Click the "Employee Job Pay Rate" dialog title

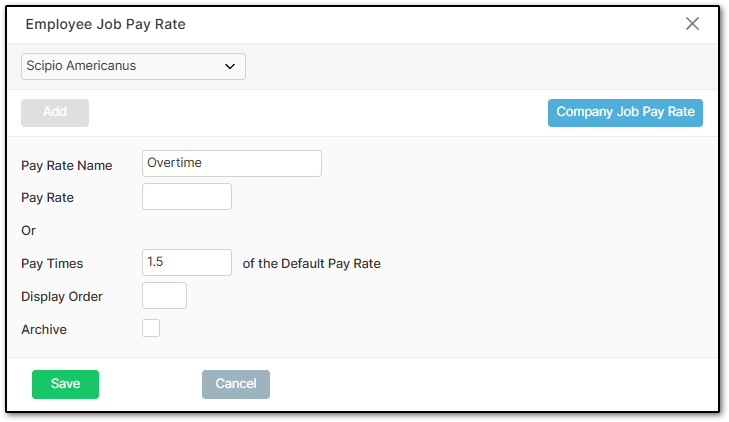pos(105,24)
